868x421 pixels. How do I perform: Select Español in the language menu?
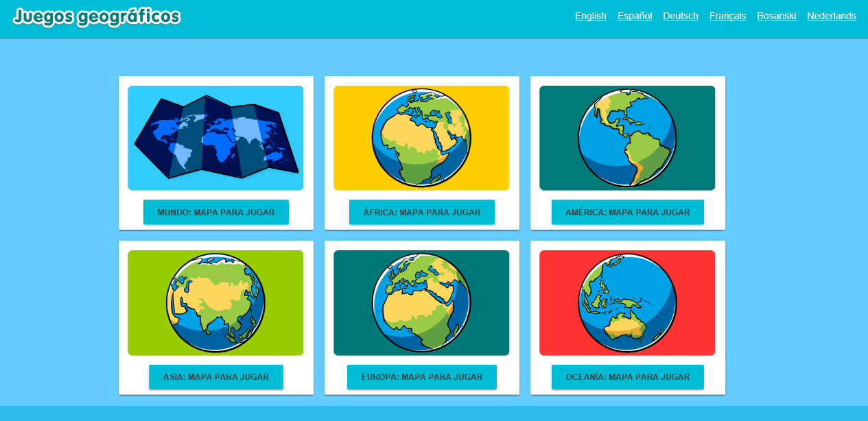tap(634, 16)
